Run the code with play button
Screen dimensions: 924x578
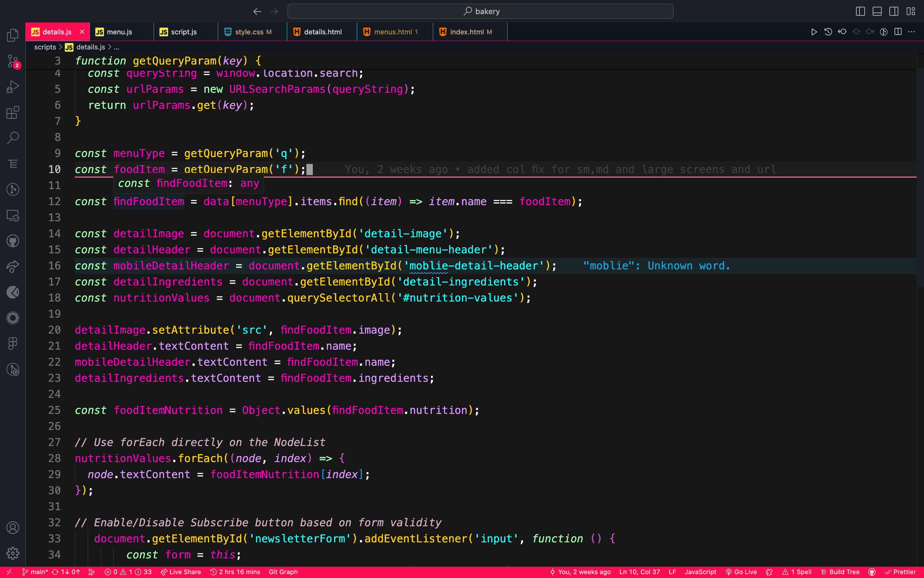(x=814, y=32)
